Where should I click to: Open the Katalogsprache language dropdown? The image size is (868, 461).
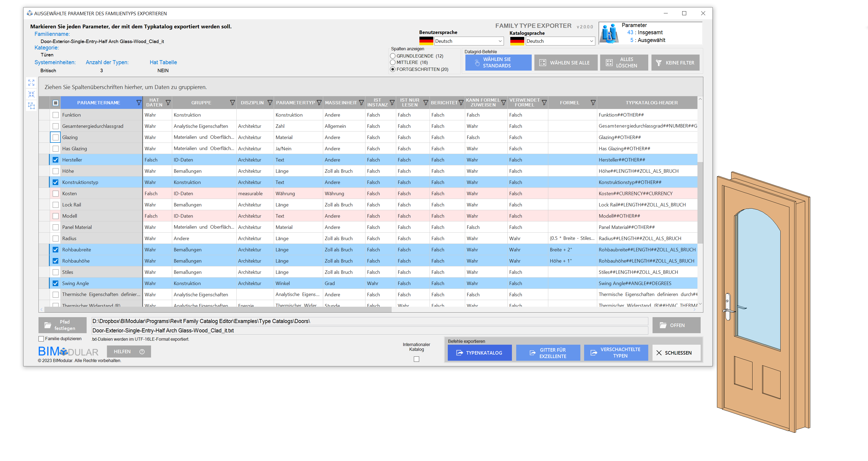(x=560, y=41)
